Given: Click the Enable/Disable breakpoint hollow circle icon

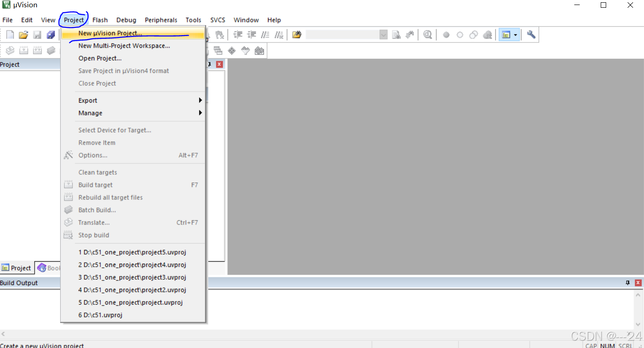Looking at the screenshot, I should 460,35.
